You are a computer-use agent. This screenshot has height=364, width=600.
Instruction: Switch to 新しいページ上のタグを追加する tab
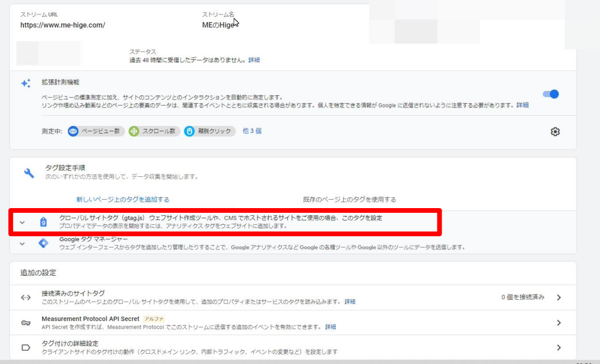point(123,199)
